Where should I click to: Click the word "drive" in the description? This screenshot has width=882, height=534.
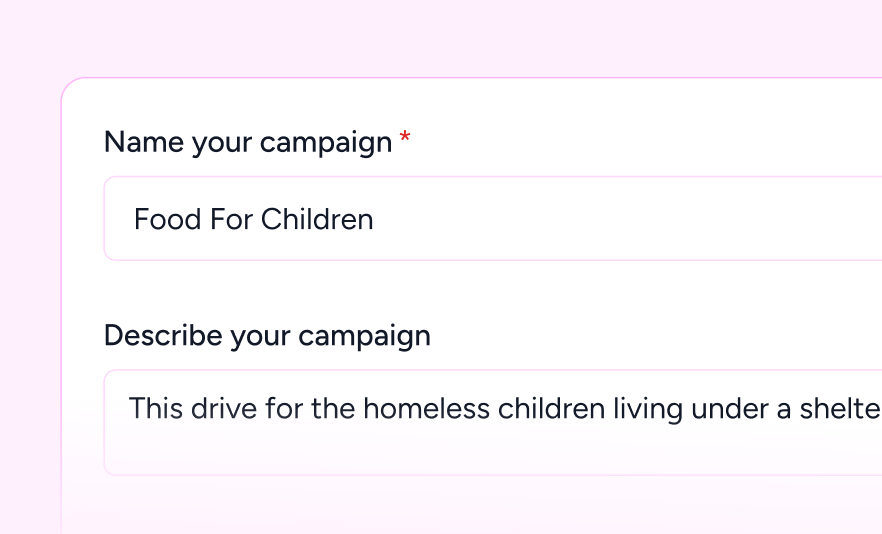(211, 408)
